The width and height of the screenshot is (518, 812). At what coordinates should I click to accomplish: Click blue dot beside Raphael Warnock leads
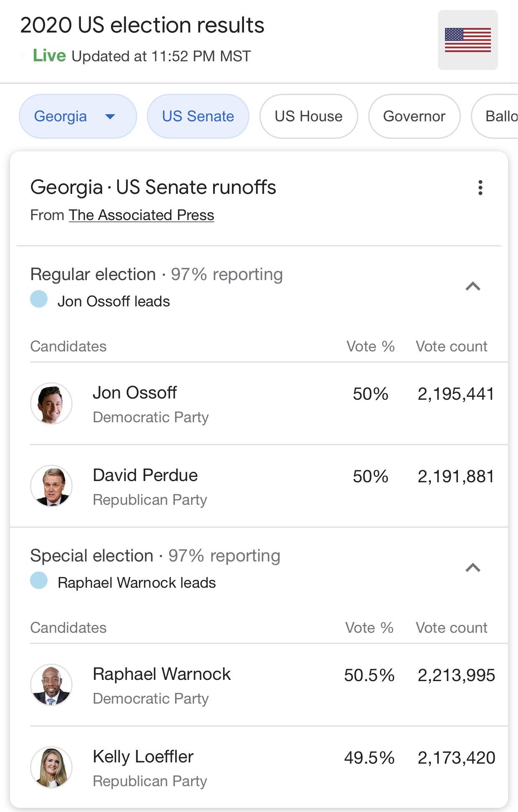[39, 581]
